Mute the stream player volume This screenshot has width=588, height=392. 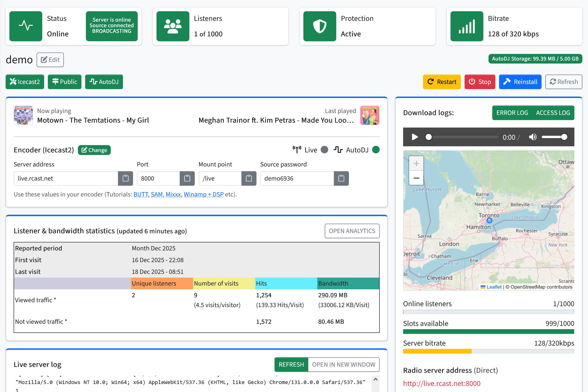click(x=532, y=137)
